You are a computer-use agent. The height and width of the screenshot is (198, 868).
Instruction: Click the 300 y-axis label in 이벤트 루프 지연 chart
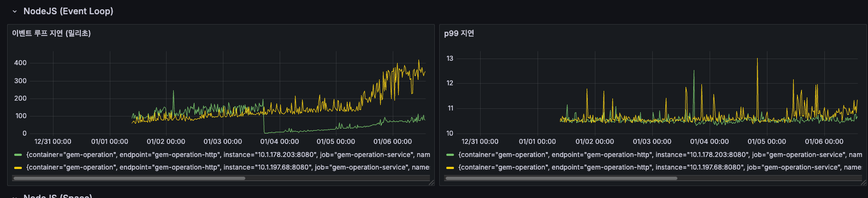pos(20,81)
